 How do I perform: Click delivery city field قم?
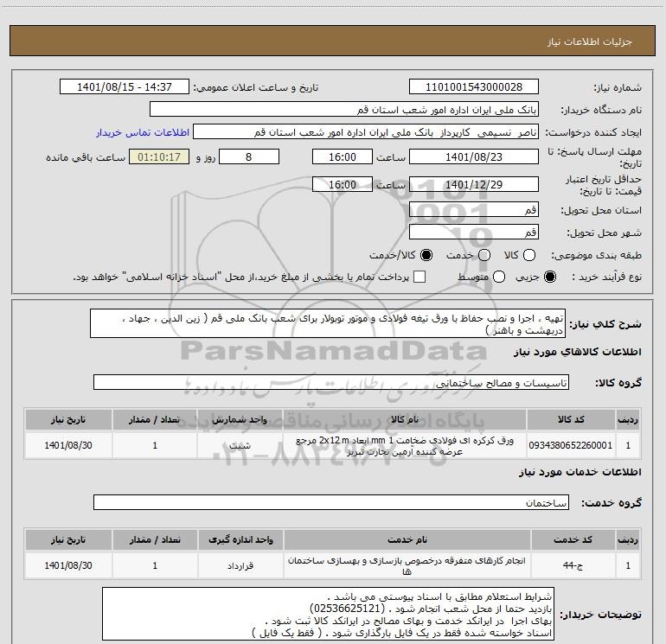[x=474, y=232]
